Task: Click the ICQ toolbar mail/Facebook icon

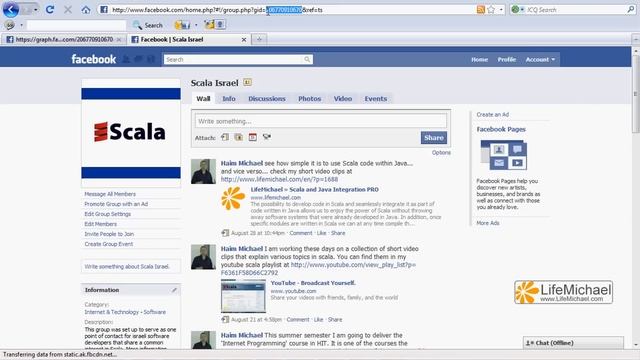Action: coord(182,25)
